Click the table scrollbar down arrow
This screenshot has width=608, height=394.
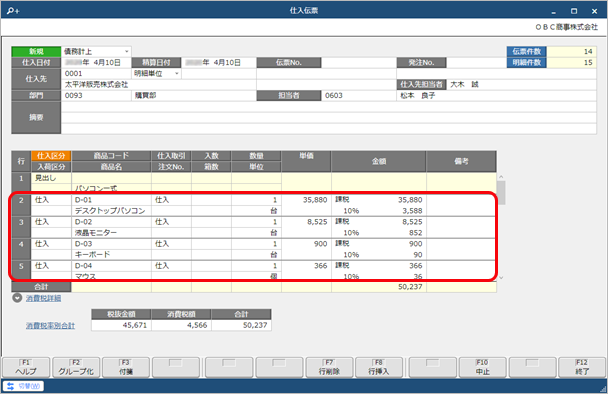point(501,278)
